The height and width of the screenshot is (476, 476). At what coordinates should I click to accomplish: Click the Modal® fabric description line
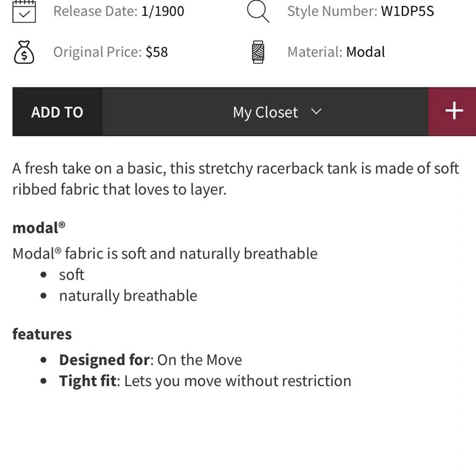coord(165,254)
